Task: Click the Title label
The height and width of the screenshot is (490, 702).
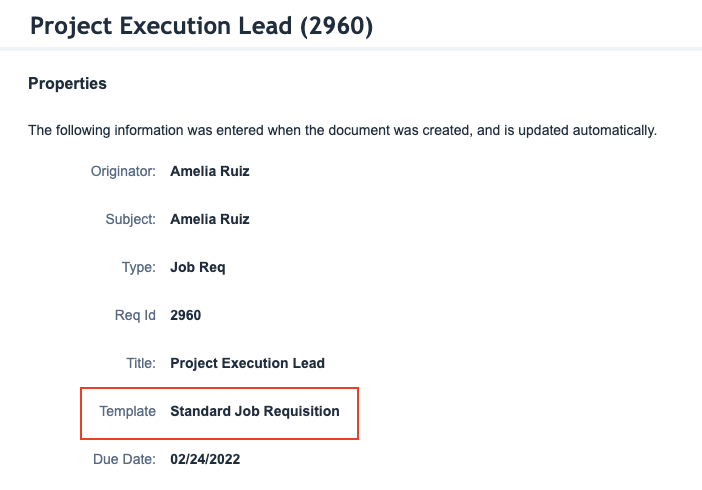Action: click(x=141, y=363)
